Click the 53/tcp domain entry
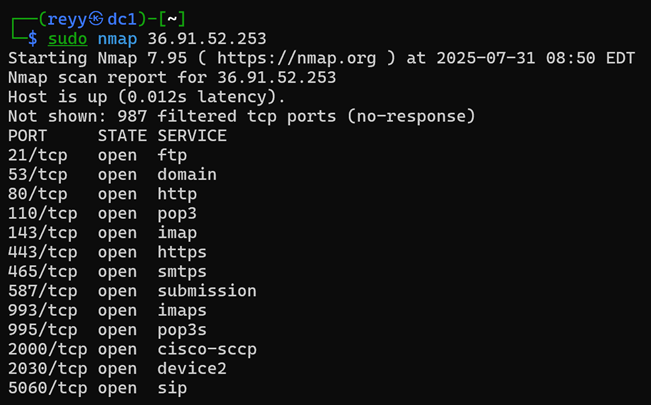 click(112, 175)
